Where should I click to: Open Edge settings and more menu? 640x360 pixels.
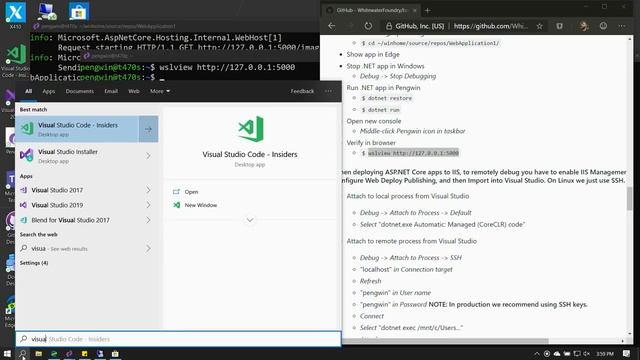622,26
